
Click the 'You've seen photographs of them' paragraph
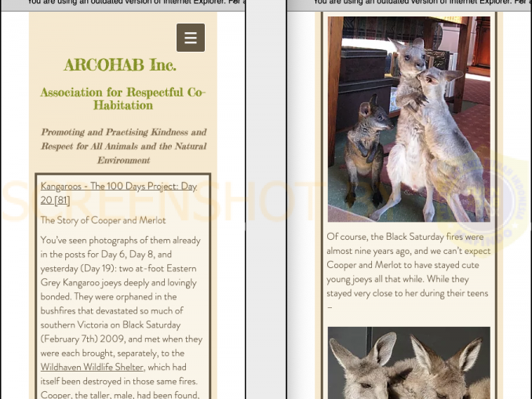pyautogui.click(x=122, y=317)
